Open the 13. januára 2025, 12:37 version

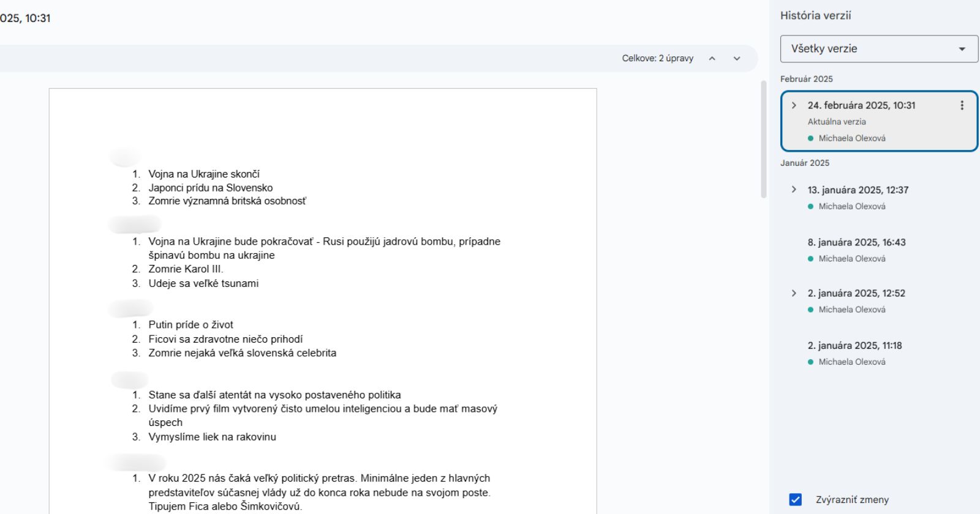[x=858, y=190]
